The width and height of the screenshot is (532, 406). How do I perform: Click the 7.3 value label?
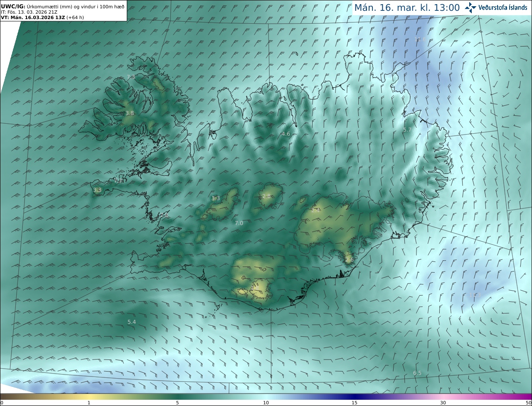click(131, 77)
